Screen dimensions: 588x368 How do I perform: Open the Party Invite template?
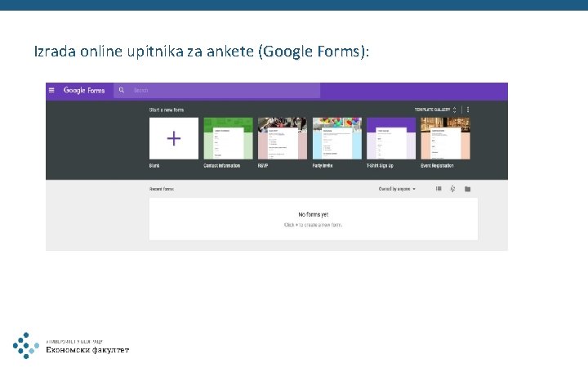[x=337, y=138]
